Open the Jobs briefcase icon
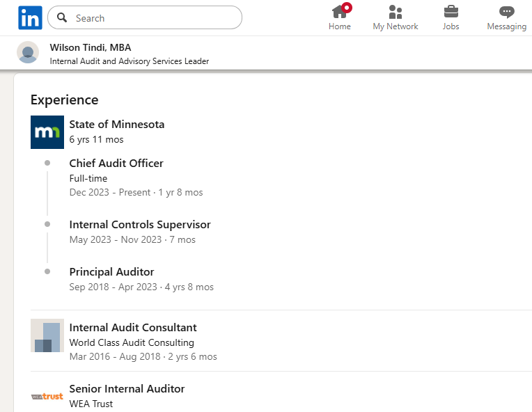The height and width of the screenshot is (412, 532). pos(451,12)
